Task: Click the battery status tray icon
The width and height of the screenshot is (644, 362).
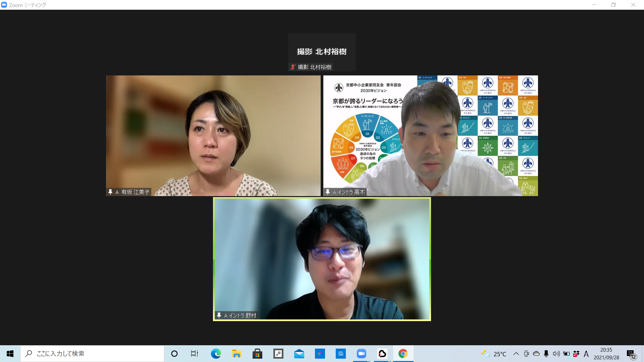Action: pos(567,354)
